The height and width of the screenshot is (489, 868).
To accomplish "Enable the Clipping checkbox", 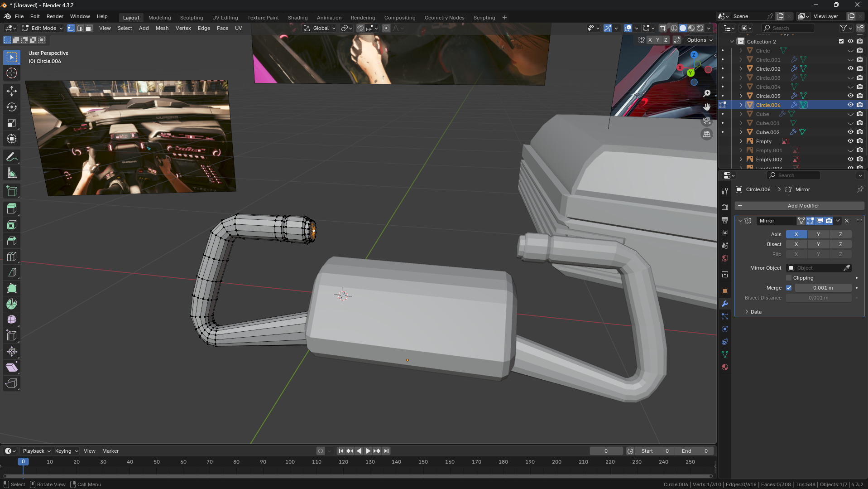I will 789,278.
